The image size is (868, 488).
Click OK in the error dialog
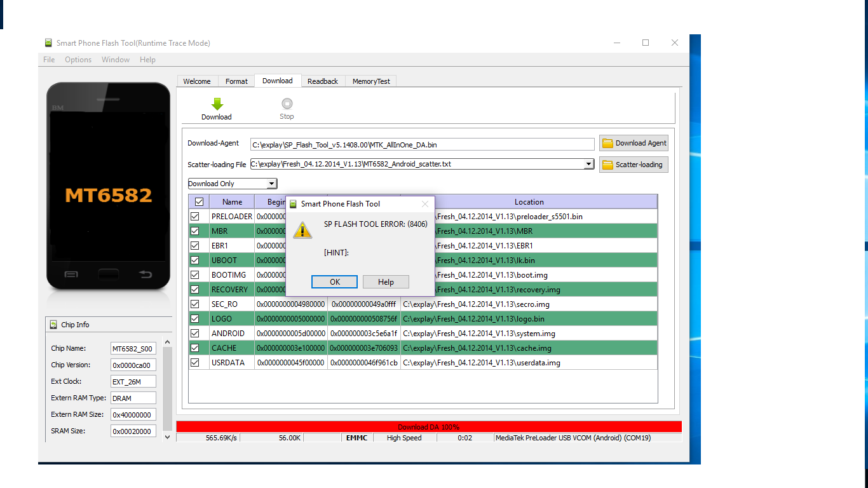pos(334,282)
